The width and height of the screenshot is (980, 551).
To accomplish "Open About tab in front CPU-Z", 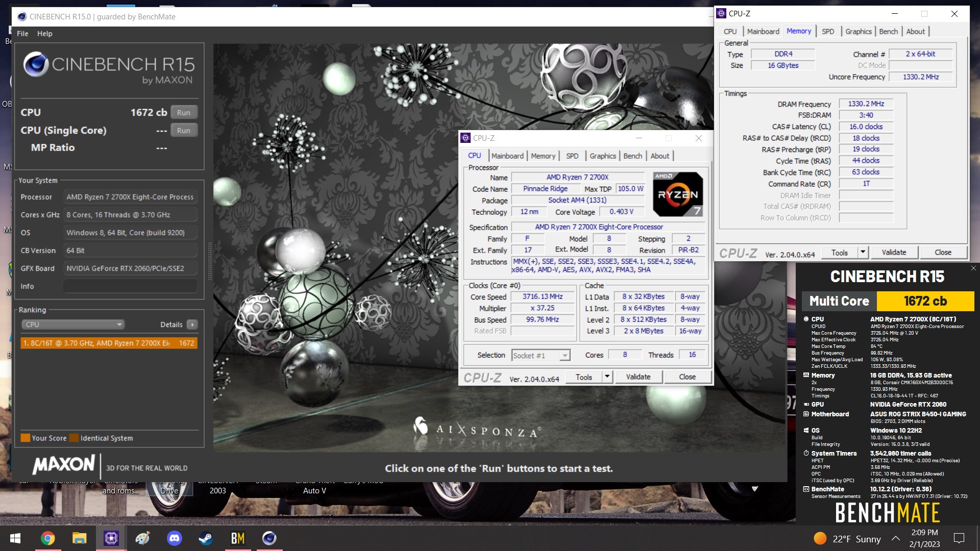I will (659, 156).
